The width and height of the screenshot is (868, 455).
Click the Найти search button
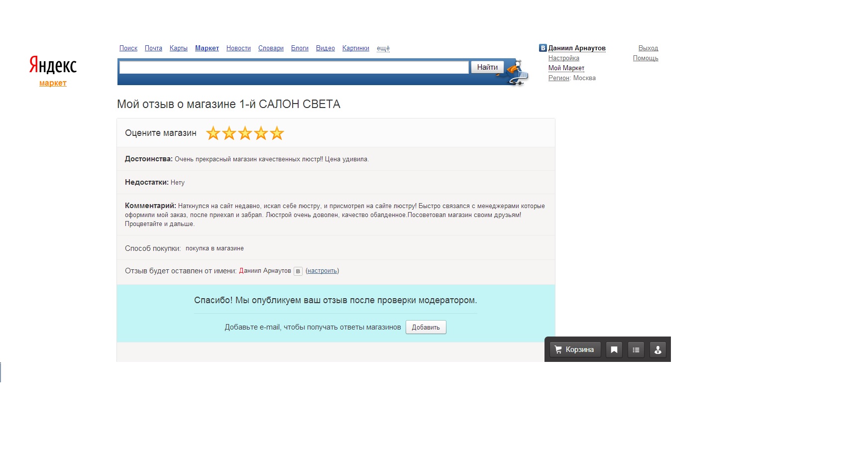coord(487,67)
